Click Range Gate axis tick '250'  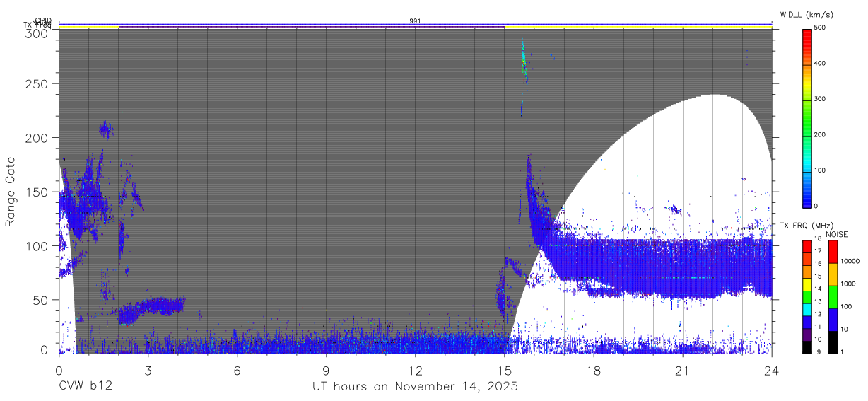point(38,83)
